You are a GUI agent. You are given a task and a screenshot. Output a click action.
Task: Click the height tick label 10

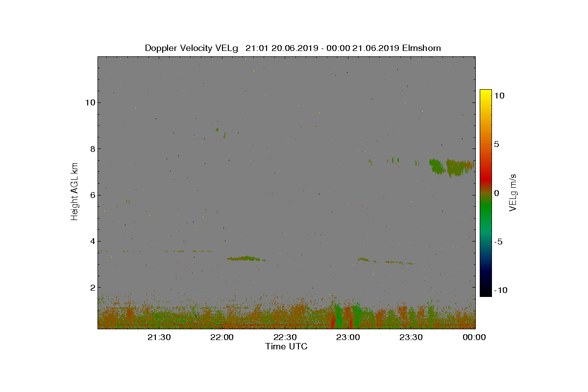click(x=90, y=102)
